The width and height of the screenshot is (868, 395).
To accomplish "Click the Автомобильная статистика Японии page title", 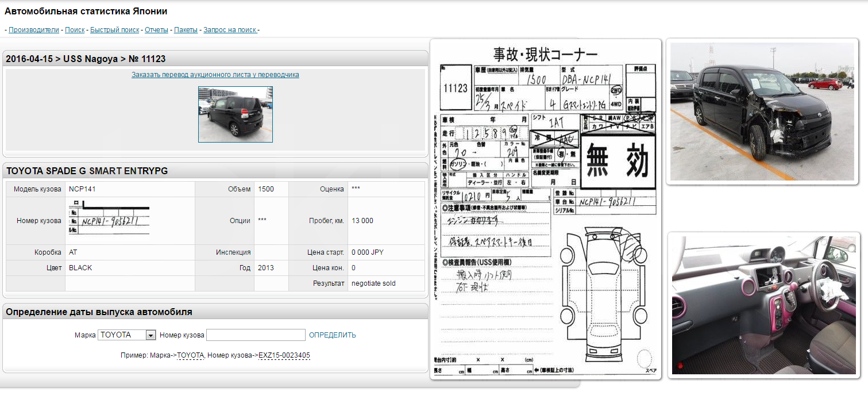I will click(86, 11).
